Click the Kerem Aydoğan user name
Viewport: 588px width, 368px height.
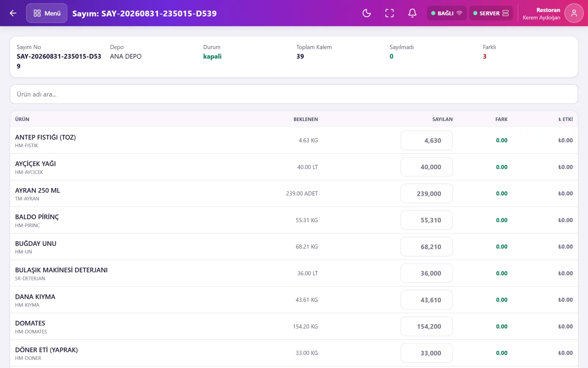(541, 18)
